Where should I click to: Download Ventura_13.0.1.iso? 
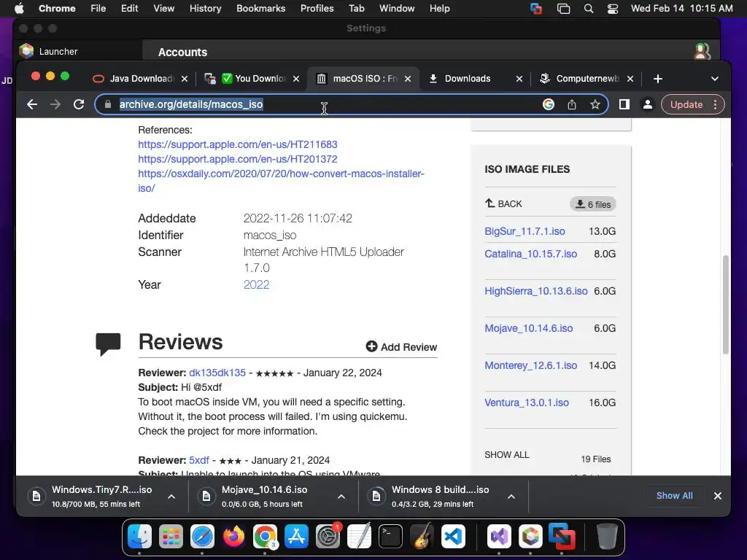pos(527,402)
